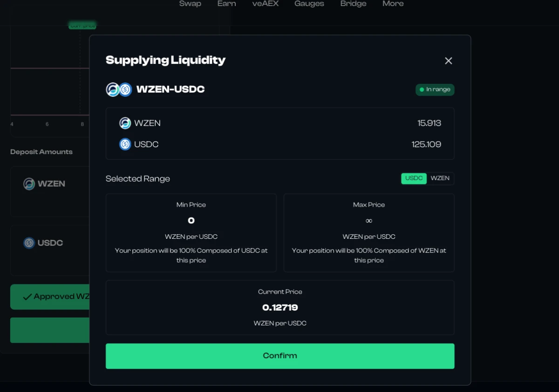Click the Min Price value box
The width and height of the screenshot is (559, 392).
(191, 233)
